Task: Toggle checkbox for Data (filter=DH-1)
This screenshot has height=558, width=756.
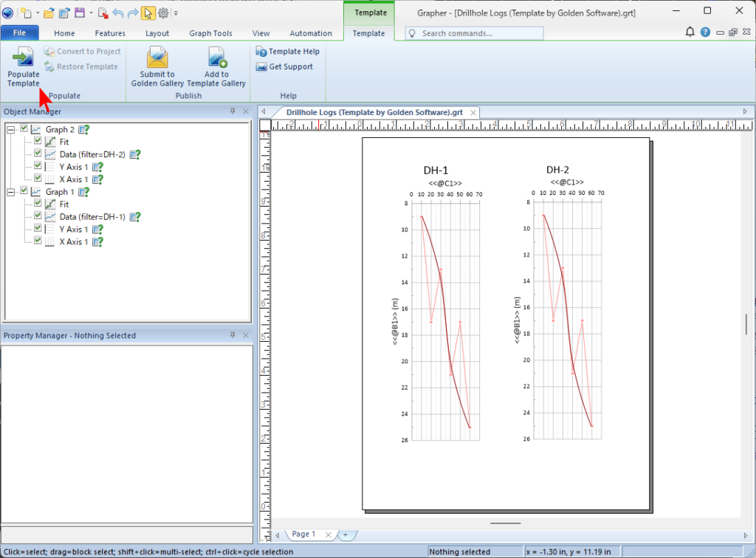Action: [38, 216]
